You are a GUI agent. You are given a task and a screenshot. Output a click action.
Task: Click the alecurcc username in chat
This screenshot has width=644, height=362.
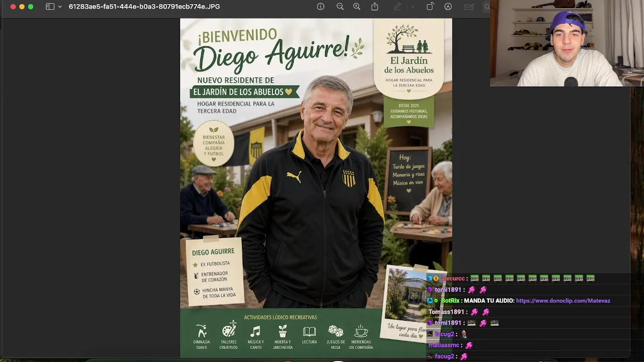(x=453, y=279)
